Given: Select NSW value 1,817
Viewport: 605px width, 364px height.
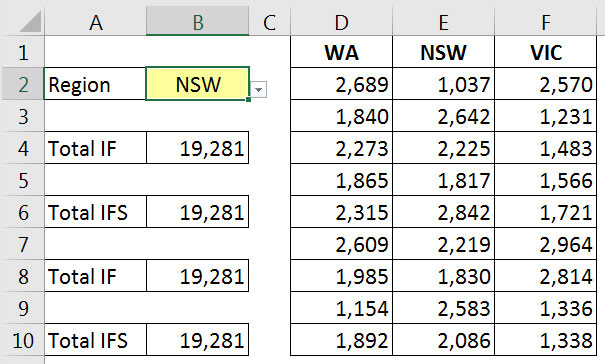Looking at the screenshot, I should (443, 180).
